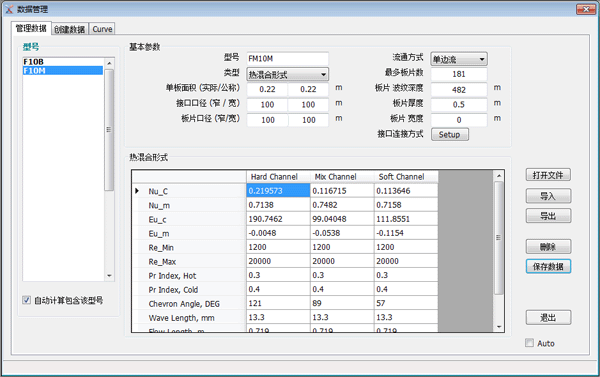The height and width of the screenshot is (377, 600).
Task: Select Eu_c cell 111.8551
Action: point(406,219)
